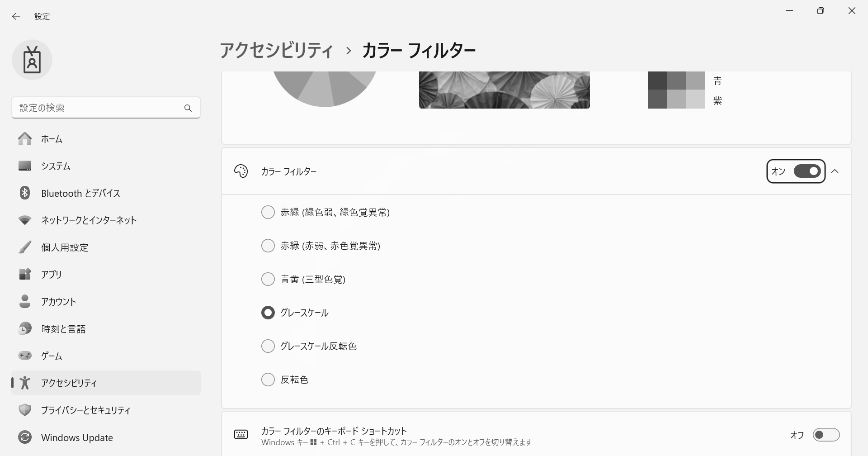Click the back arrow to return
The image size is (868, 456).
pyautogui.click(x=16, y=16)
